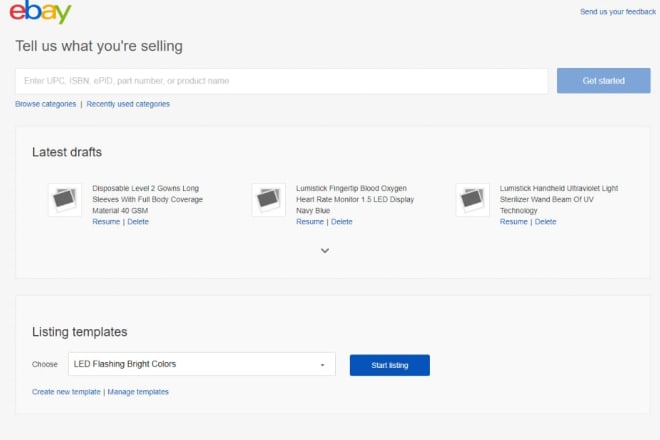660x440 pixels.
Task: Resume the Disposable Level 2 Gowns draft
Action: [x=106, y=221]
